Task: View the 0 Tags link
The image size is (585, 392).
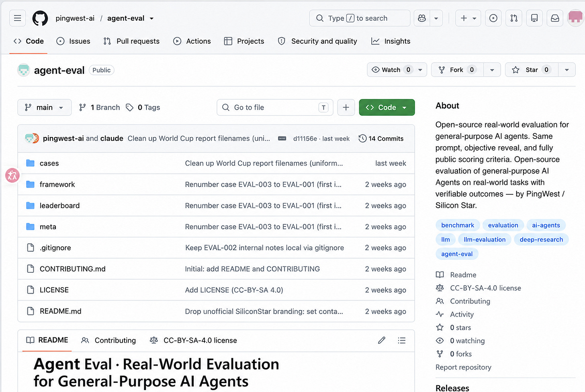Action: click(143, 107)
